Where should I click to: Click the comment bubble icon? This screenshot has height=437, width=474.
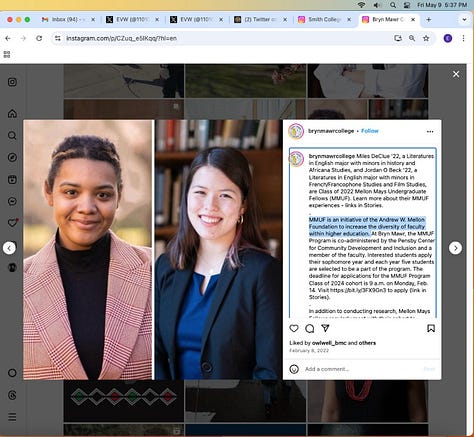(310, 328)
